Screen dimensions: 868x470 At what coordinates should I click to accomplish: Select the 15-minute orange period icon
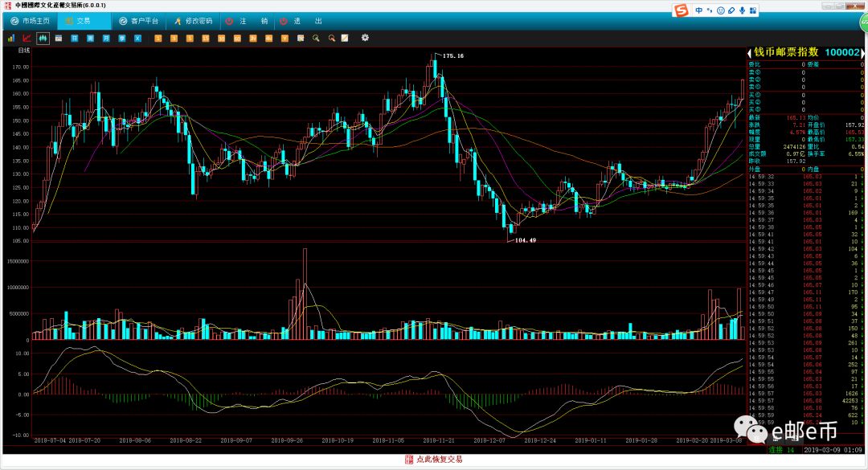coord(206,39)
